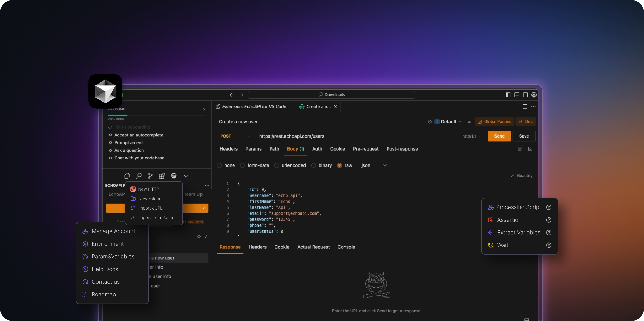Screen dimensions: 644x321
Task: Go back with the left arrow
Action: coord(232,95)
